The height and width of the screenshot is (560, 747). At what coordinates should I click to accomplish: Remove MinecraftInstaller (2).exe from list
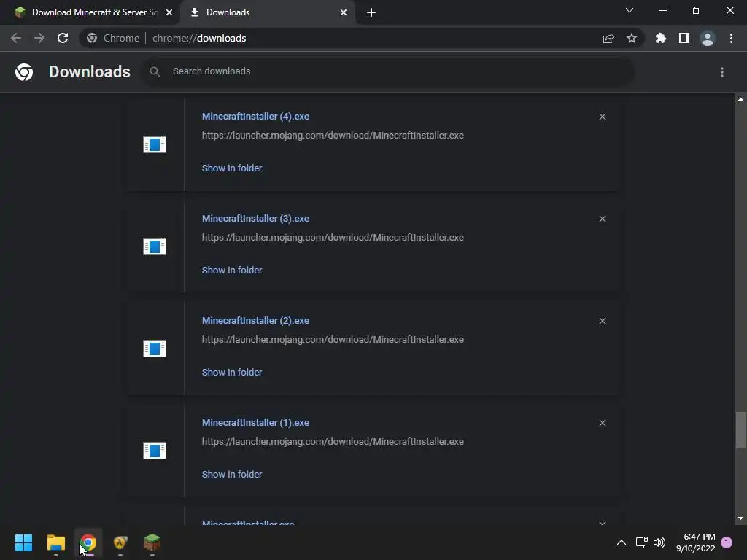(x=603, y=321)
